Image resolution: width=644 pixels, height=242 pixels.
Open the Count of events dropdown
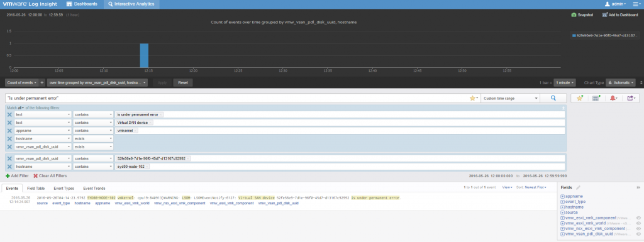(x=22, y=82)
